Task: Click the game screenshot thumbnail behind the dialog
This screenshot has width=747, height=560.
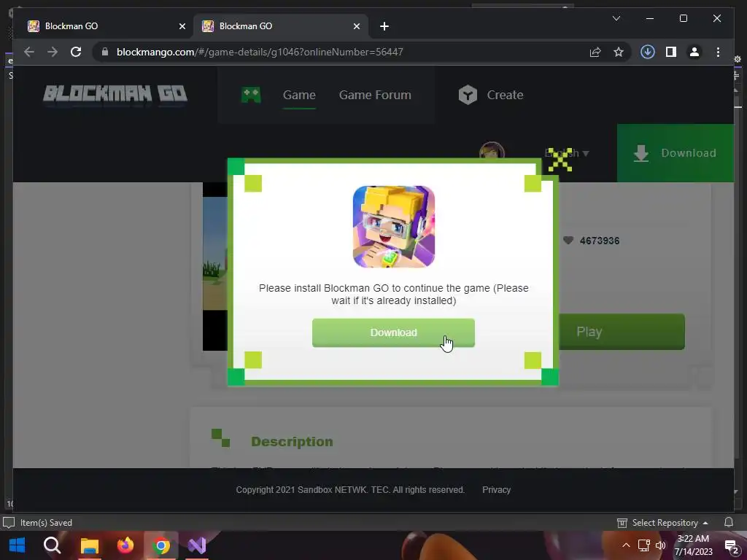Action: pyautogui.click(x=215, y=266)
